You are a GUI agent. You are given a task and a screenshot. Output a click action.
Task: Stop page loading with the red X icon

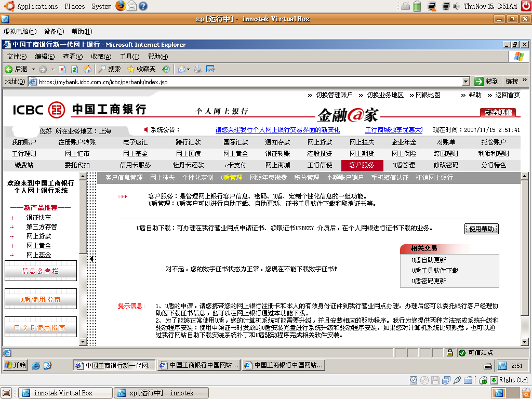click(x=62, y=69)
